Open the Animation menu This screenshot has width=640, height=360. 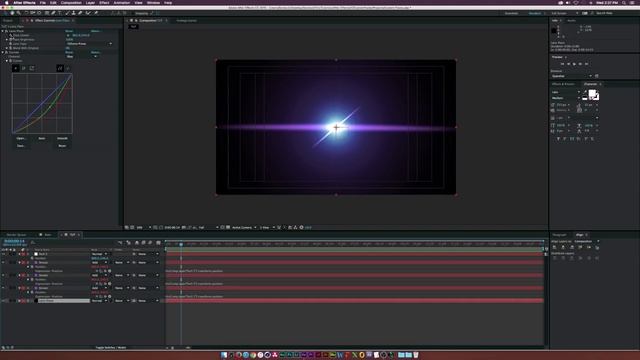[122, 2]
